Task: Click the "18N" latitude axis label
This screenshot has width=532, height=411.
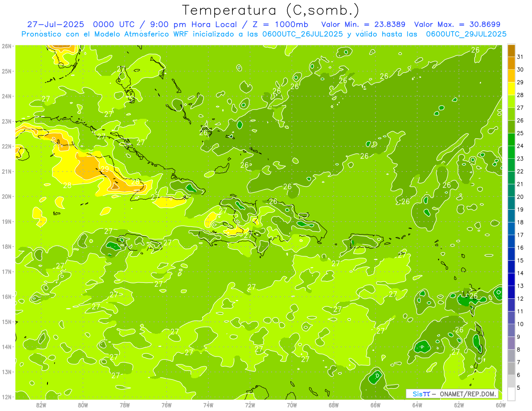Action: click(x=7, y=247)
